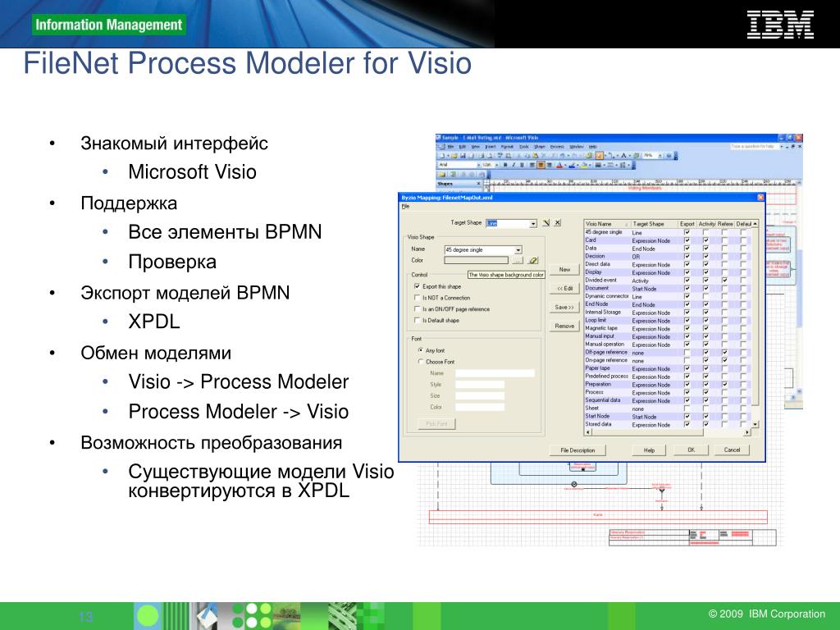Click the Save >> button
The height and width of the screenshot is (630, 840).
[564, 307]
